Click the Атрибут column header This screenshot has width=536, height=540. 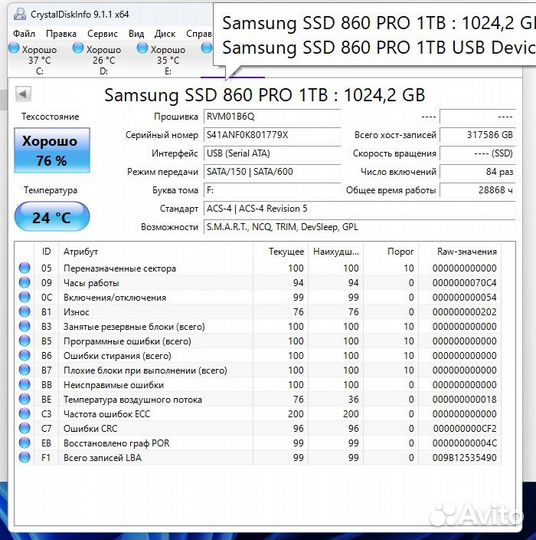point(156,251)
